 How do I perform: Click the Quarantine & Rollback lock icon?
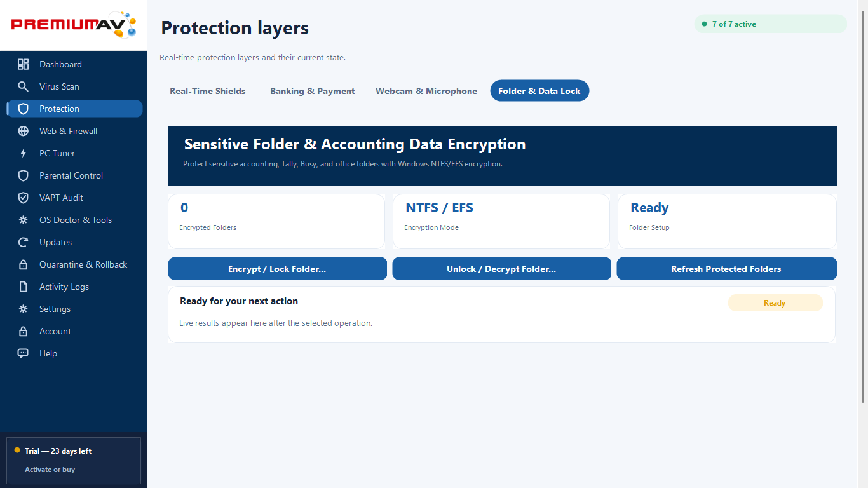24,264
